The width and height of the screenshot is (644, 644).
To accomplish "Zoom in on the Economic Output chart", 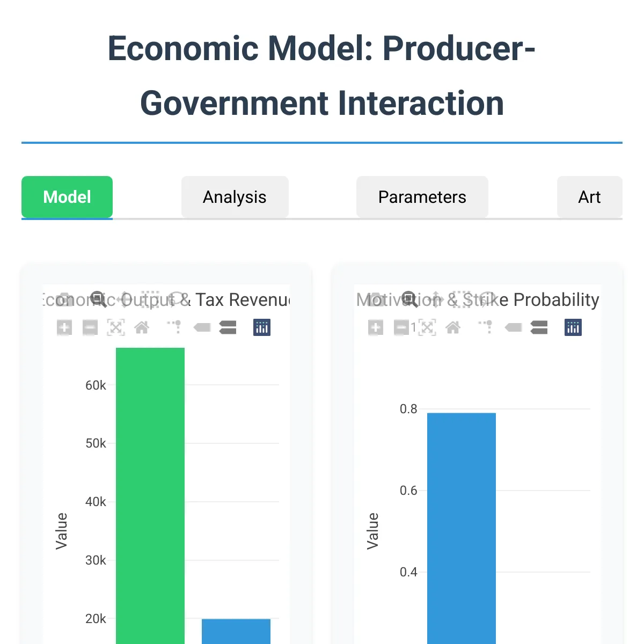I will [x=64, y=327].
